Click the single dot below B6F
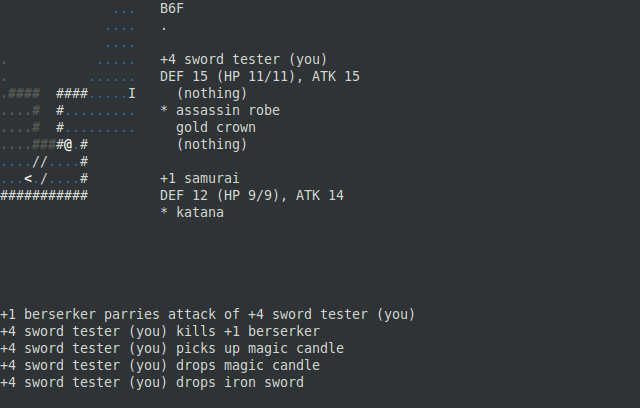Image resolution: width=640 pixels, height=408 pixels. (x=164, y=29)
